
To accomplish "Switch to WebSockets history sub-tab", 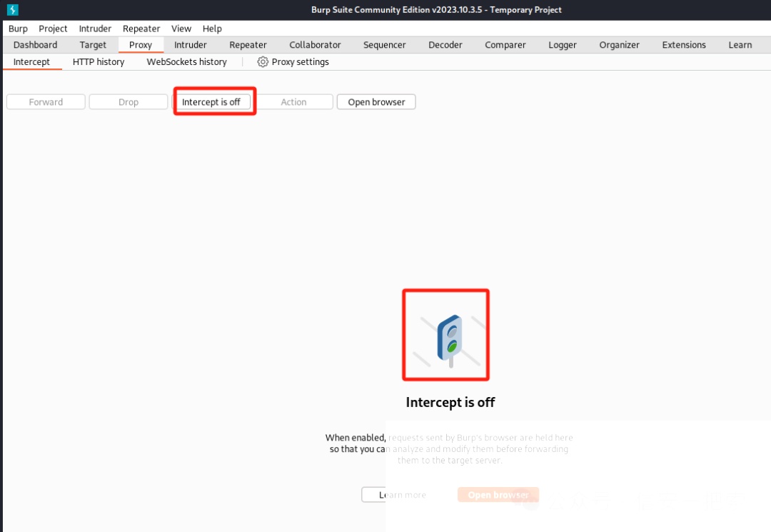I will click(187, 62).
